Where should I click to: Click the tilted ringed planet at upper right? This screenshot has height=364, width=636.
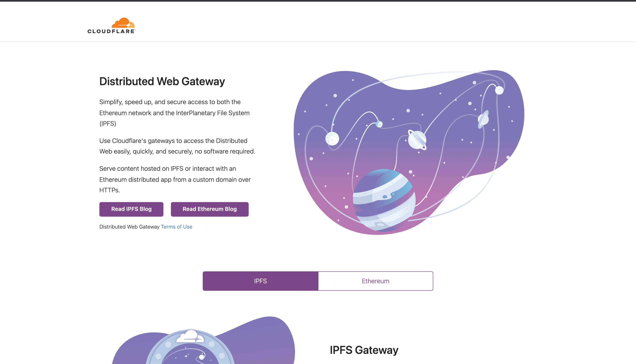pyautogui.click(x=483, y=119)
